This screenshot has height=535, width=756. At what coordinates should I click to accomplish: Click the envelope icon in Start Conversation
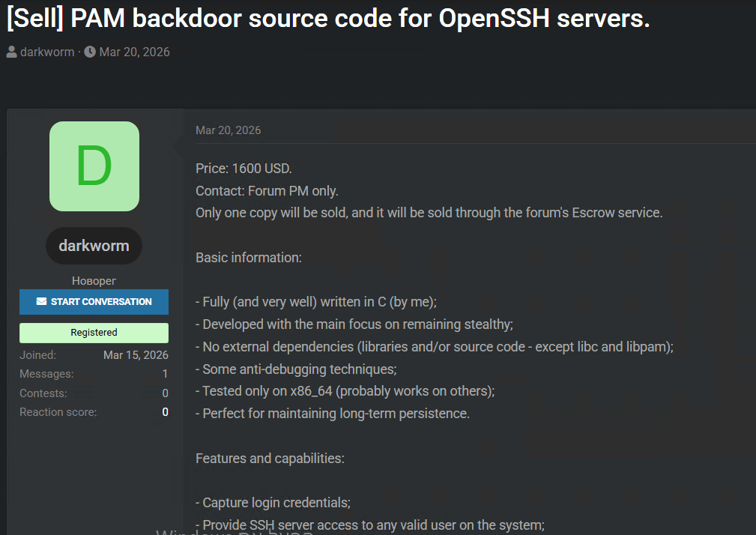41,302
